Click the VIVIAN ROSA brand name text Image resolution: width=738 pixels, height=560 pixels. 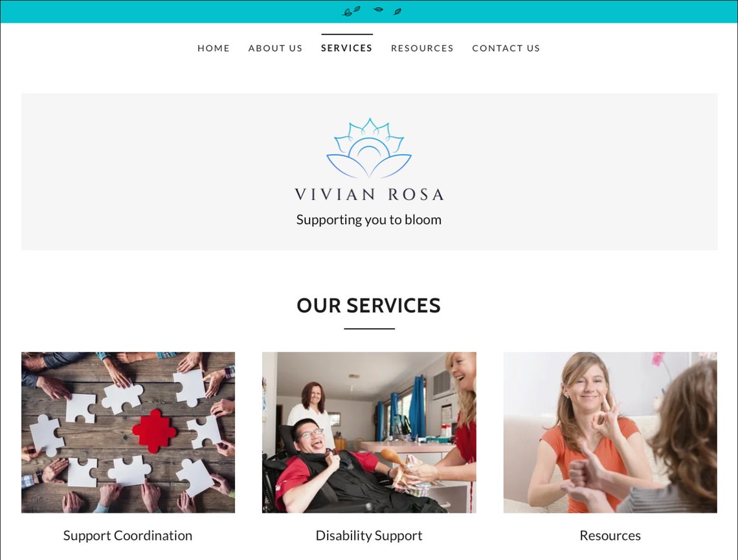point(369,194)
